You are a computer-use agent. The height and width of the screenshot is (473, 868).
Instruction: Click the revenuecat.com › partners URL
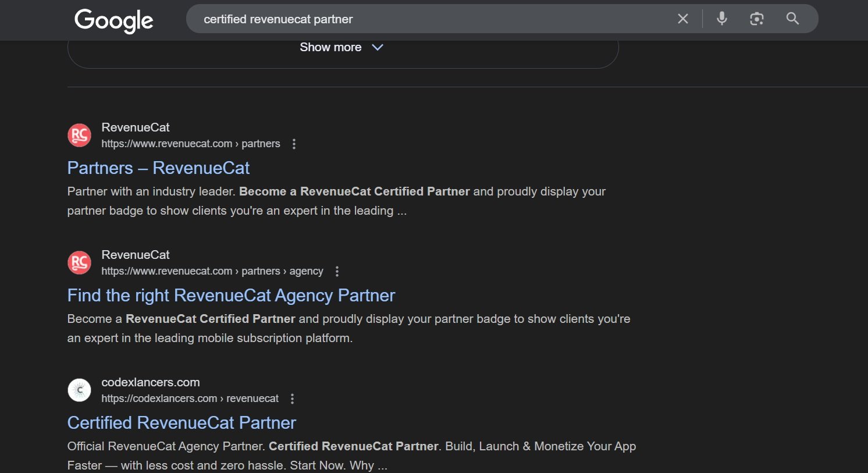click(190, 144)
